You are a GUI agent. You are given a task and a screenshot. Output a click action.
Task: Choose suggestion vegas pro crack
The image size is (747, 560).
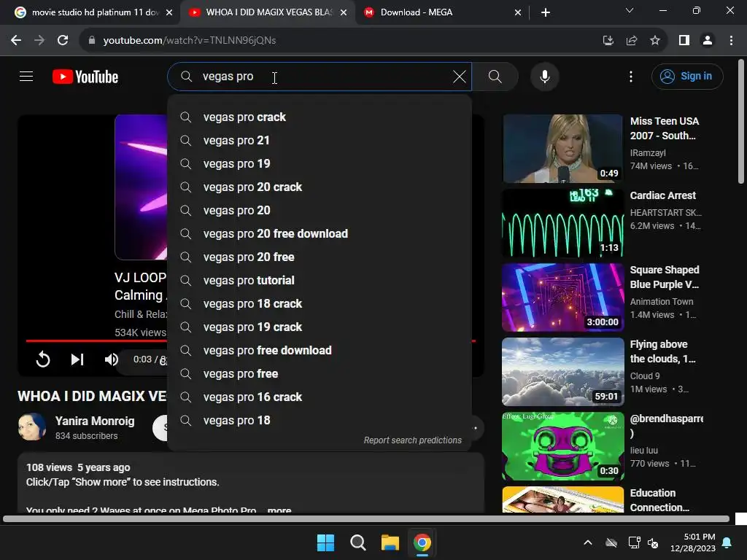[x=320, y=117]
